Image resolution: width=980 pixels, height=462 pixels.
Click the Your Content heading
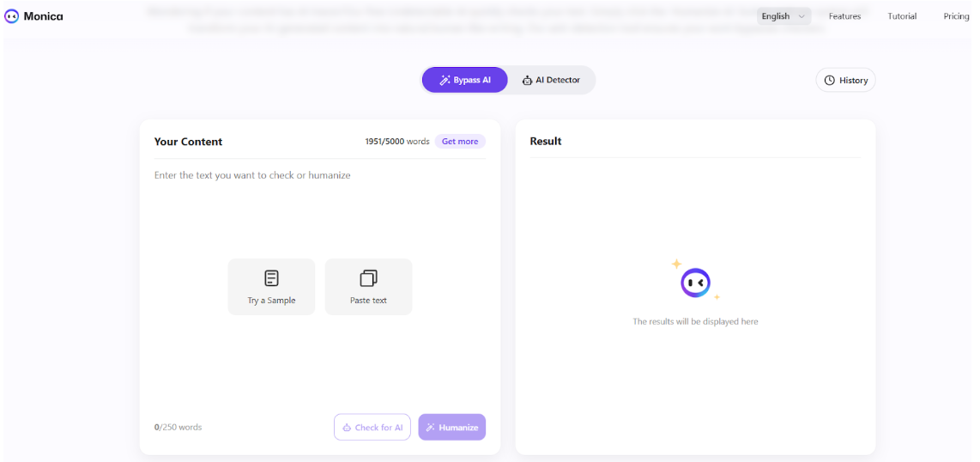pyautogui.click(x=188, y=142)
